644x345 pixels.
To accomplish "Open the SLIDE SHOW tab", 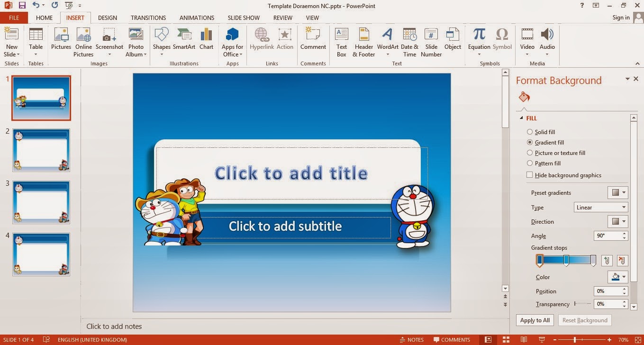I will coord(244,18).
